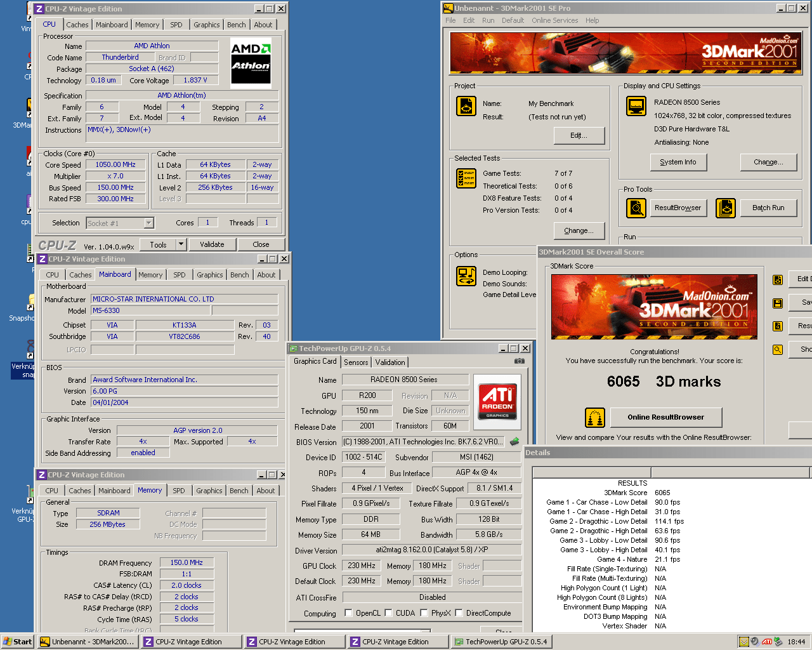Image resolution: width=812 pixels, height=650 pixels.
Task: Open Graphics tab in Mainboard CPU-Z window
Action: tap(210, 275)
